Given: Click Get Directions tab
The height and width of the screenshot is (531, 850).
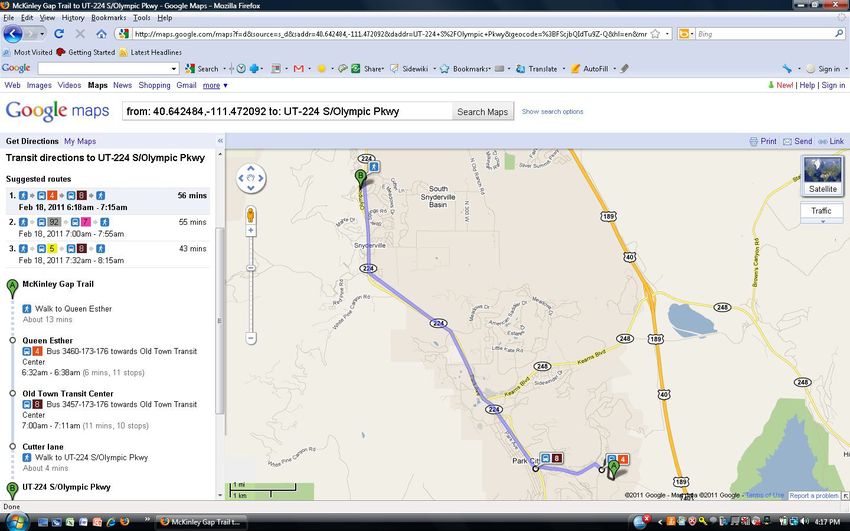Looking at the screenshot, I should [x=32, y=141].
